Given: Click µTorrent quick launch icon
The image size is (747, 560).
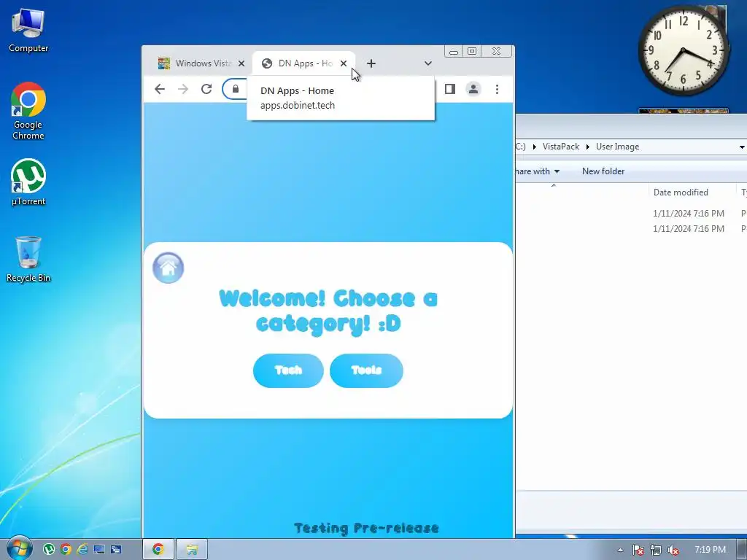Looking at the screenshot, I should (x=49, y=550).
